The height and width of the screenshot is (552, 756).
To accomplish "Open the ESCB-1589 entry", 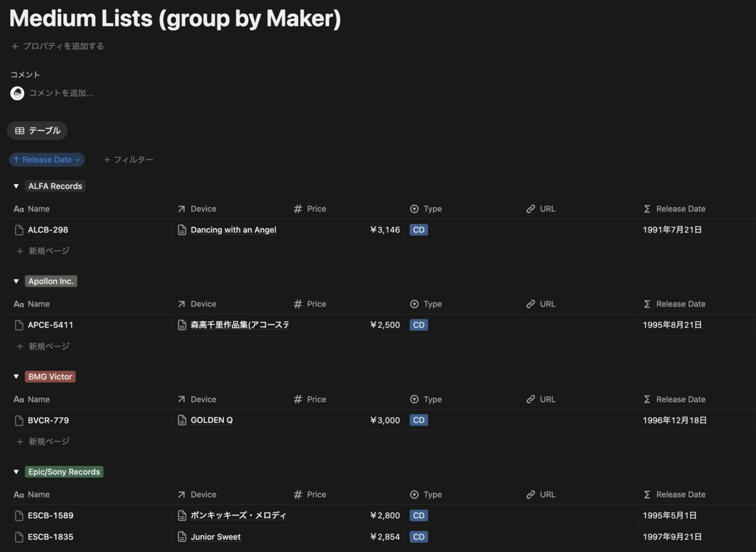I will coord(50,515).
